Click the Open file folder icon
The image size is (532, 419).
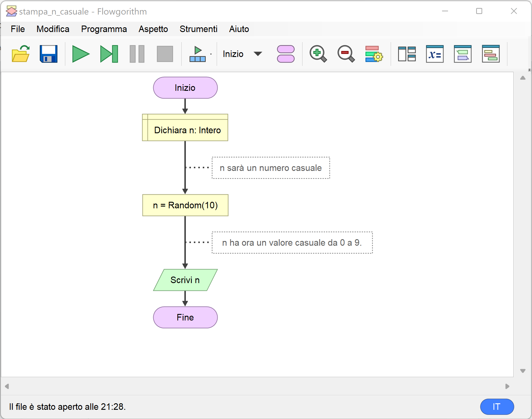tap(20, 54)
